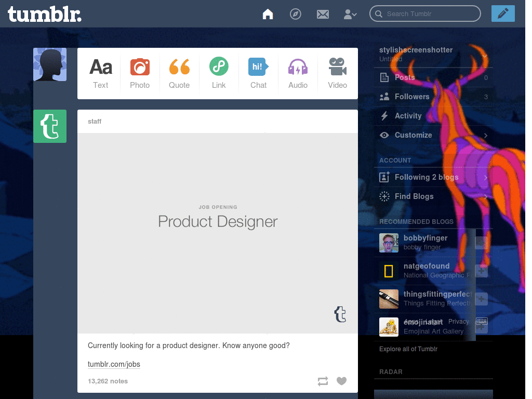Click the Activity lightning bolt icon

pyautogui.click(x=384, y=116)
